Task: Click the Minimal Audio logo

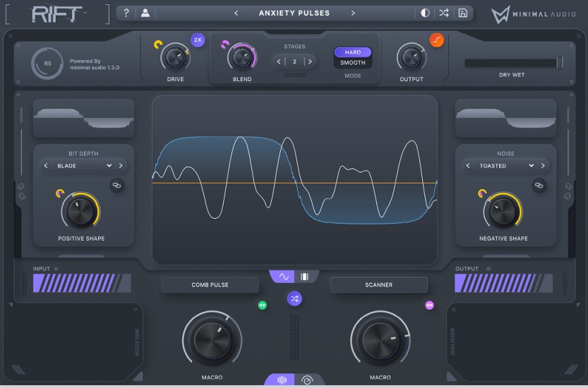Action: click(534, 14)
